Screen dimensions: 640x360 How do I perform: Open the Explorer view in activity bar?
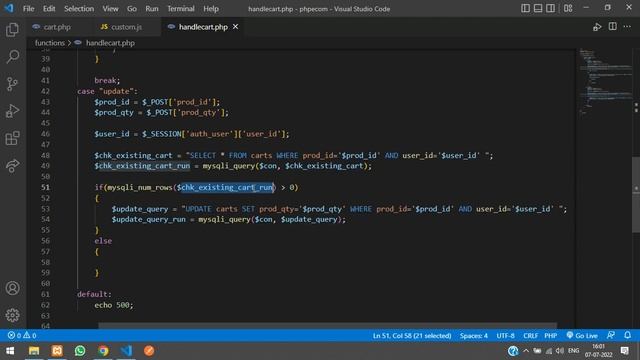(x=12, y=29)
